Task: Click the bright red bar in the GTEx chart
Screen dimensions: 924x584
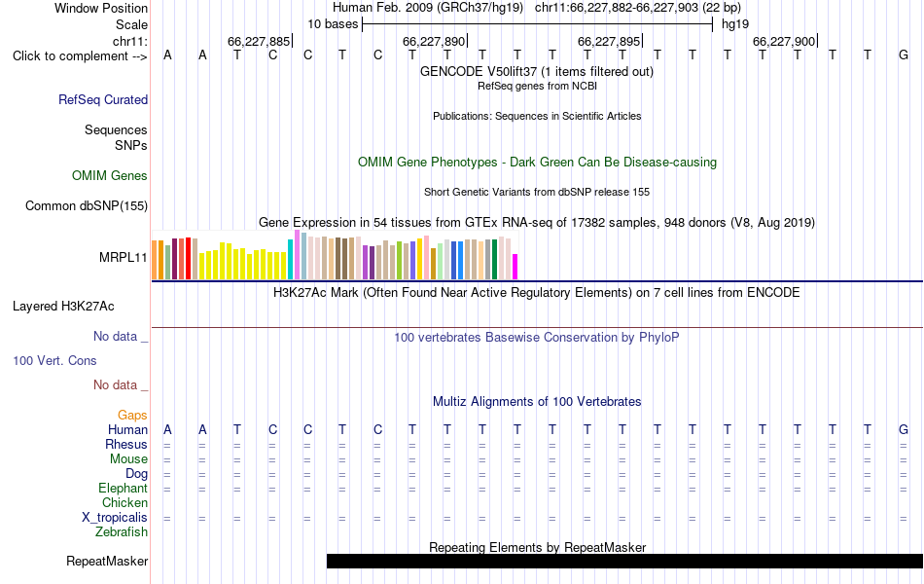Action: 189,258
